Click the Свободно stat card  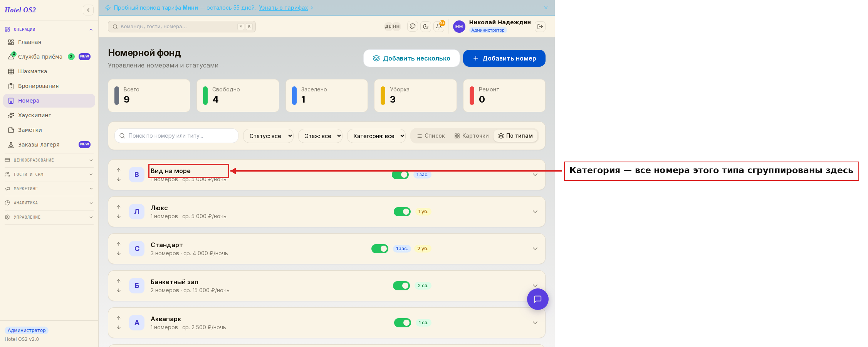(238, 96)
